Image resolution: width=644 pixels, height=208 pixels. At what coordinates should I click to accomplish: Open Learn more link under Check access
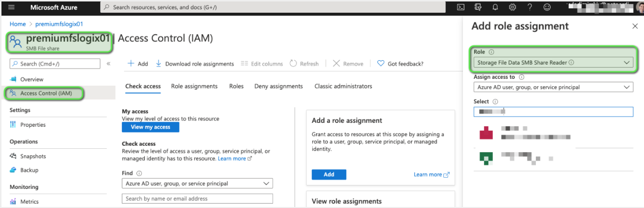[x=235, y=159]
